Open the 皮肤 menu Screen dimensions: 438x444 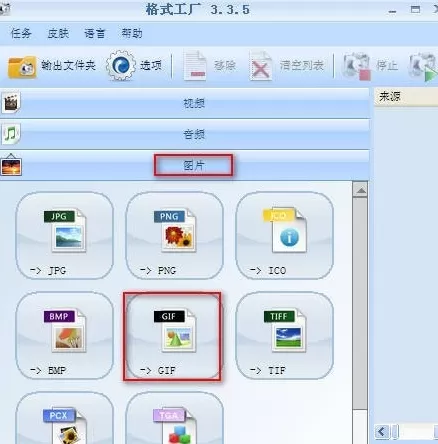(x=58, y=33)
